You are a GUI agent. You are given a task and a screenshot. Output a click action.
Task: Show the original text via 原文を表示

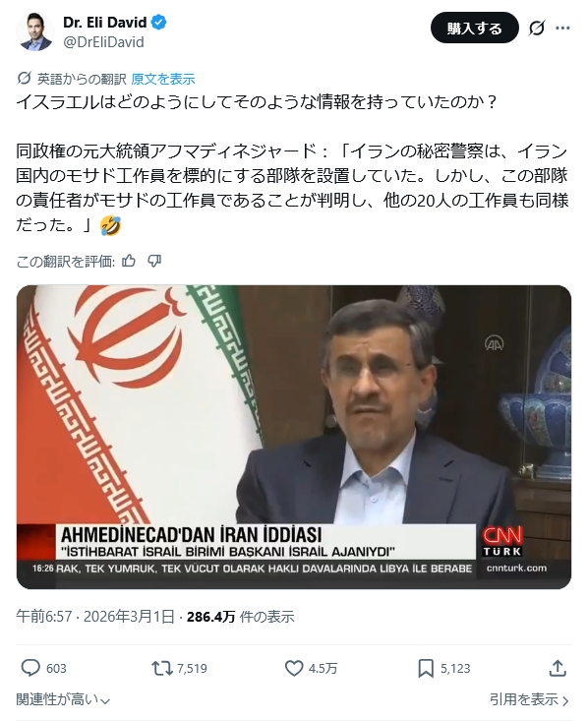pyautogui.click(x=163, y=79)
